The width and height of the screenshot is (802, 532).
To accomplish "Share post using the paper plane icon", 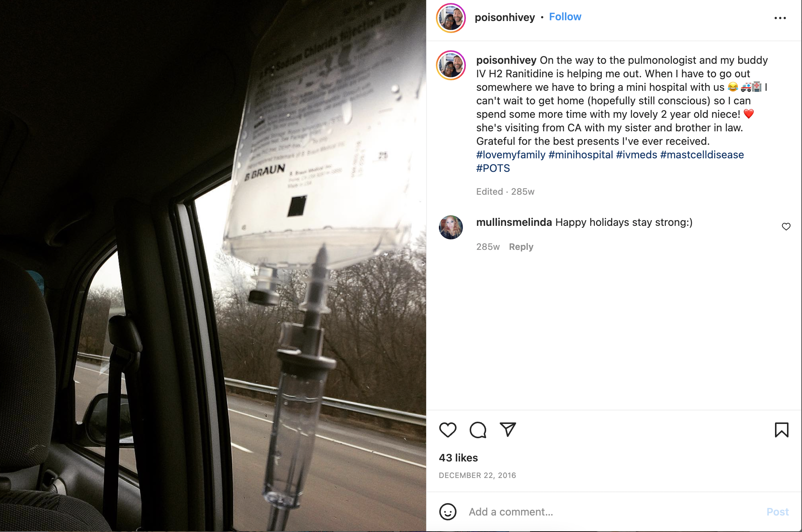I will [x=508, y=430].
